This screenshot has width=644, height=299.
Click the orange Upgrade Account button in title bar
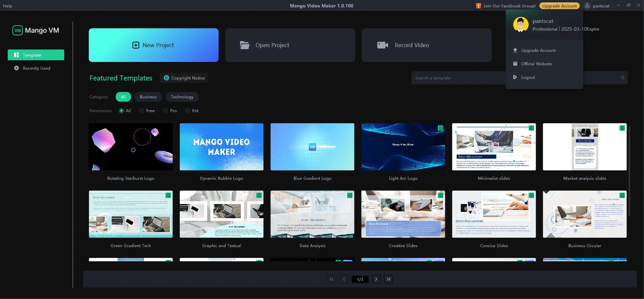point(560,6)
